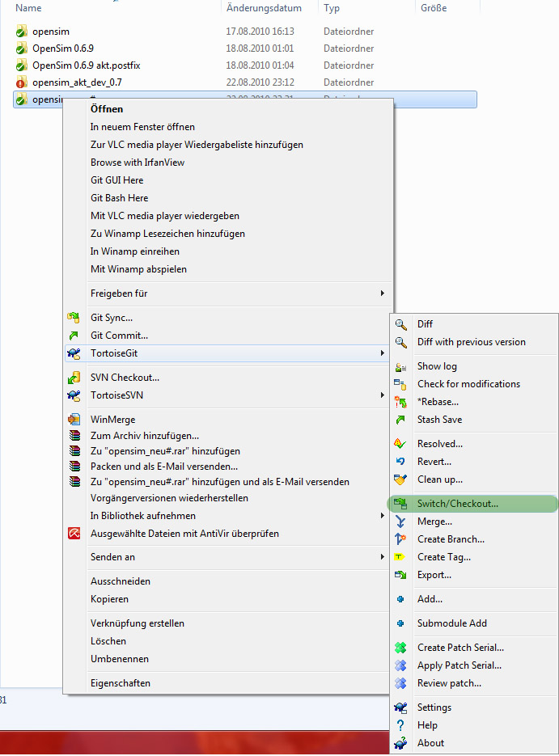Click the WinRAR icon beside Zum Archiv hinzufügen
This screenshot has height=756, width=559.
(x=74, y=435)
